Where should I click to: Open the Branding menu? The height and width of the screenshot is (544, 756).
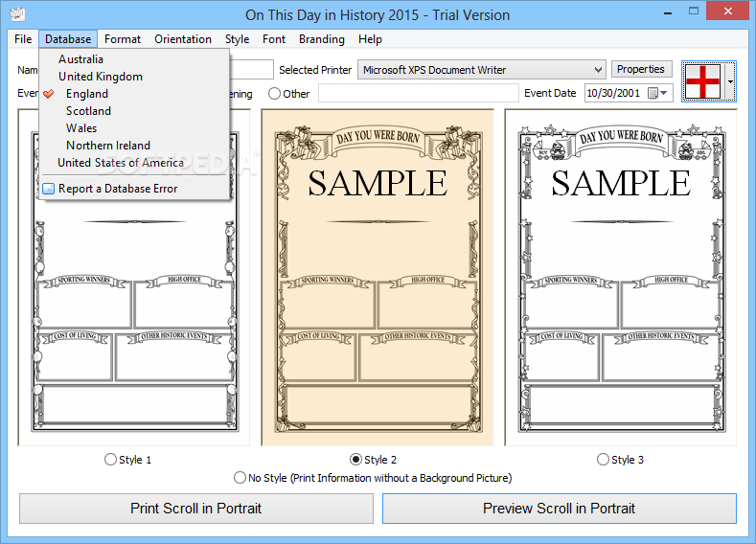(x=322, y=39)
